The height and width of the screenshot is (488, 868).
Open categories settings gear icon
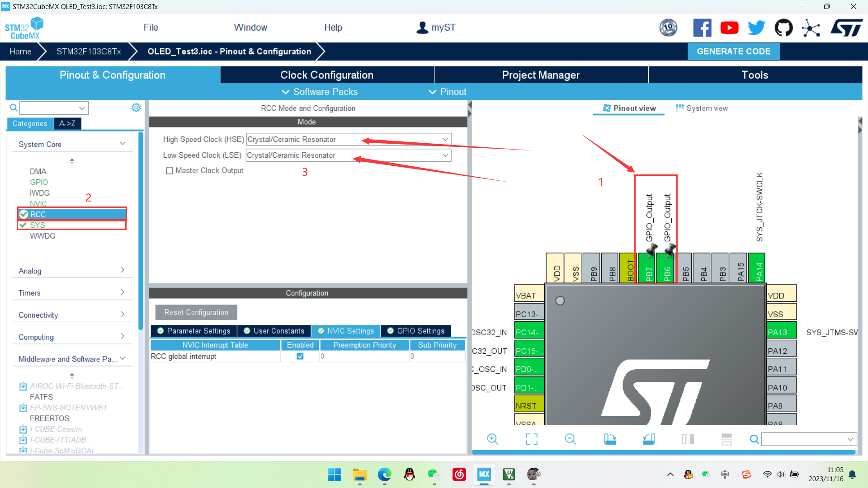click(136, 108)
